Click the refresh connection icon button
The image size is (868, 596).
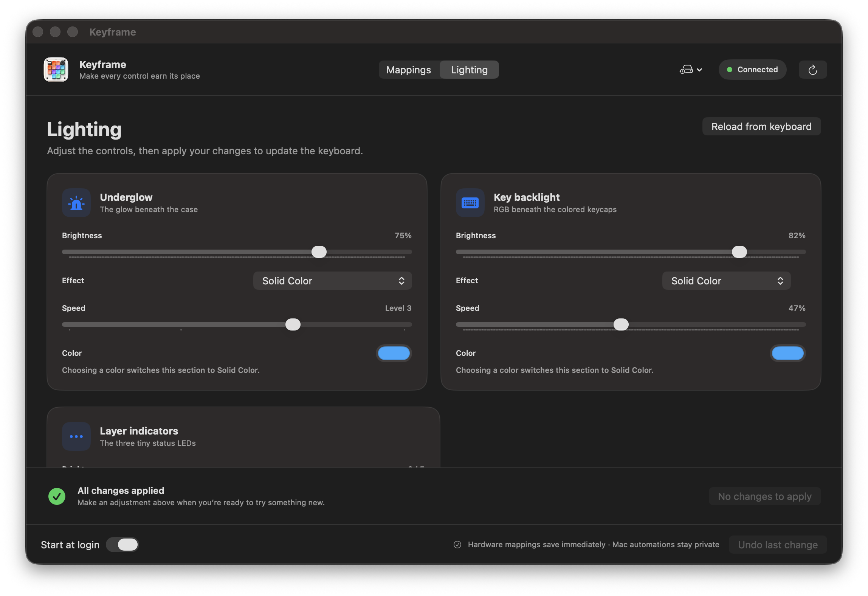(813, 70)
